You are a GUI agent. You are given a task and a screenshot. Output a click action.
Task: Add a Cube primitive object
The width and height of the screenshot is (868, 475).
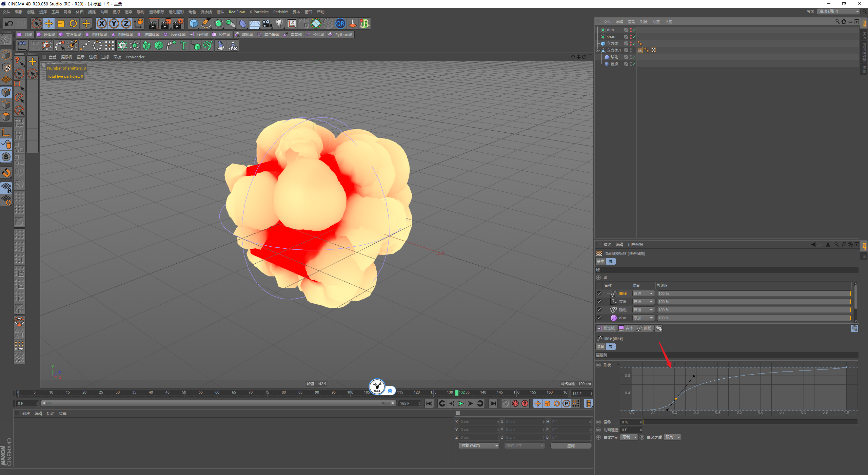point(194,23)
